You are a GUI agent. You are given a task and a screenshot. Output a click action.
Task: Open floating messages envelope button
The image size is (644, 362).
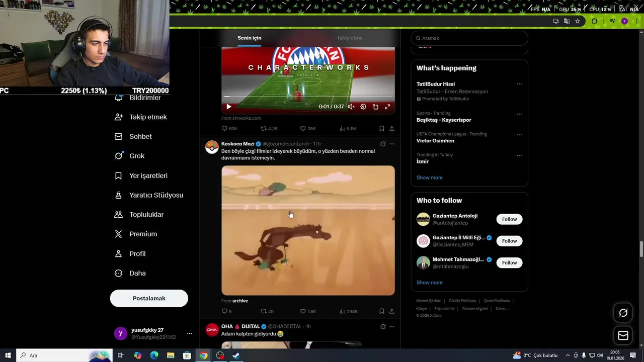623,335
